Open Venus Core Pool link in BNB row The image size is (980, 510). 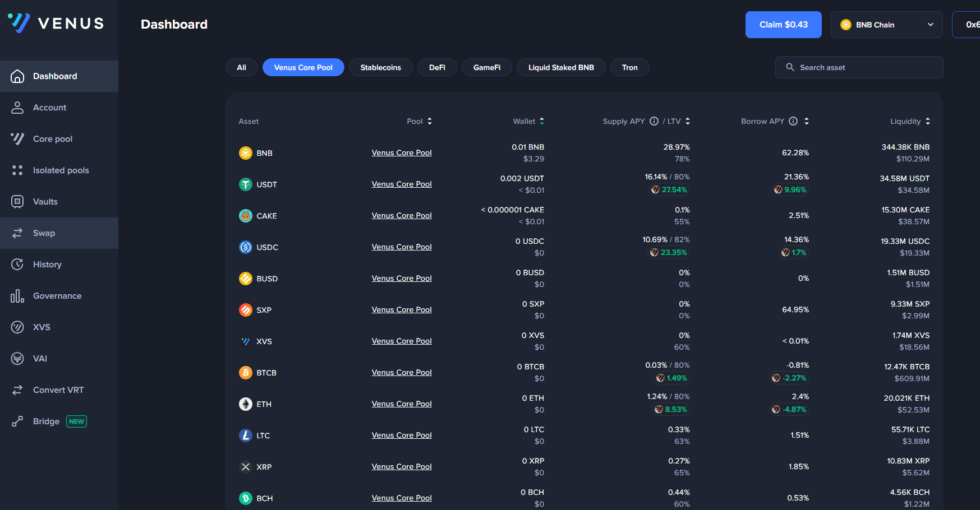(402, 152)
